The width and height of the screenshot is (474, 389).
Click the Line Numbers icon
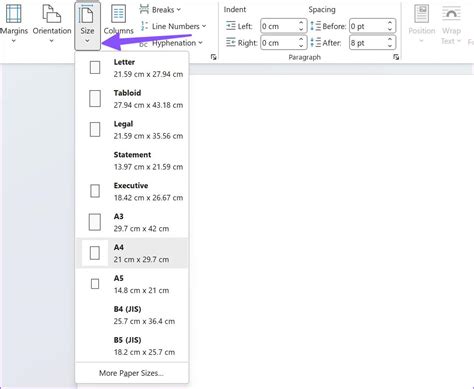(144, 26)
